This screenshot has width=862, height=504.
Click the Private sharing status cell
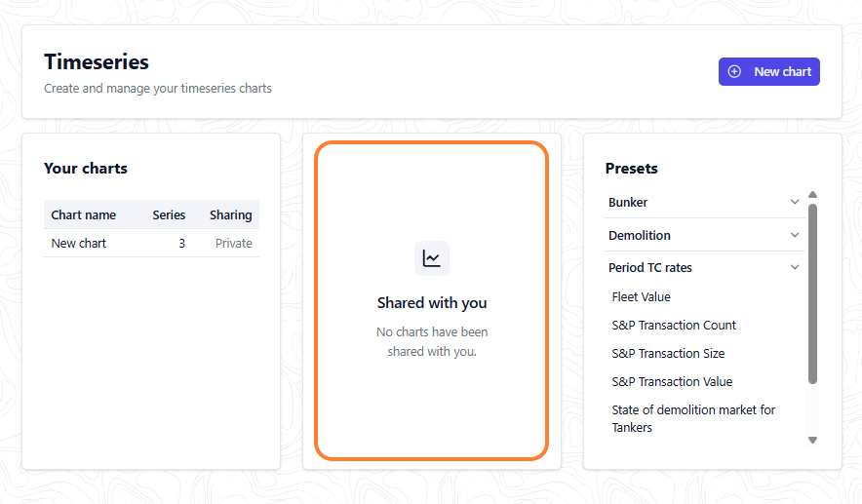[x=234, y=243]
